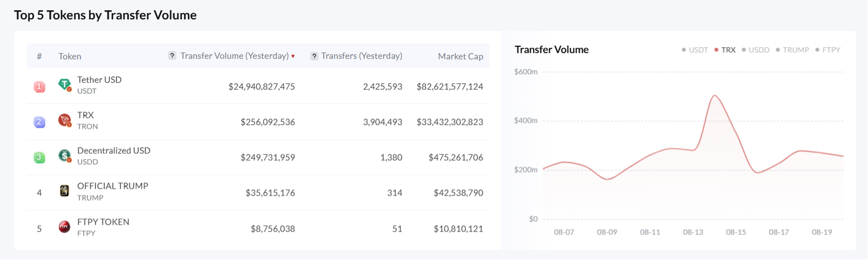The width and height of the screenshot is (868, 260).
Task: Toggle the TRX series in chart legend
Action: pos(725,50)
